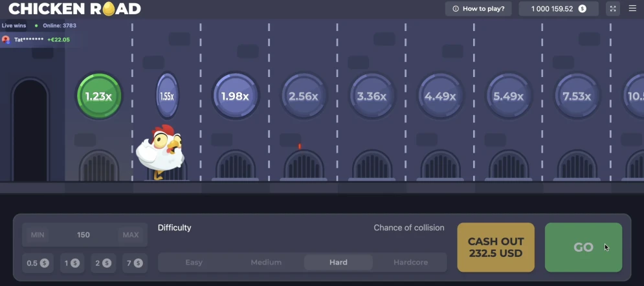Click the green 1.23x multiplier coin

coord(99,96)
